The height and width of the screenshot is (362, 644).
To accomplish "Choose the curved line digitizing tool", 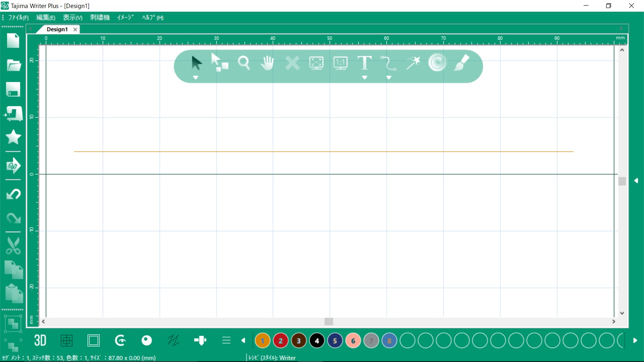I will pyautogui.click(x=388, y=64).
